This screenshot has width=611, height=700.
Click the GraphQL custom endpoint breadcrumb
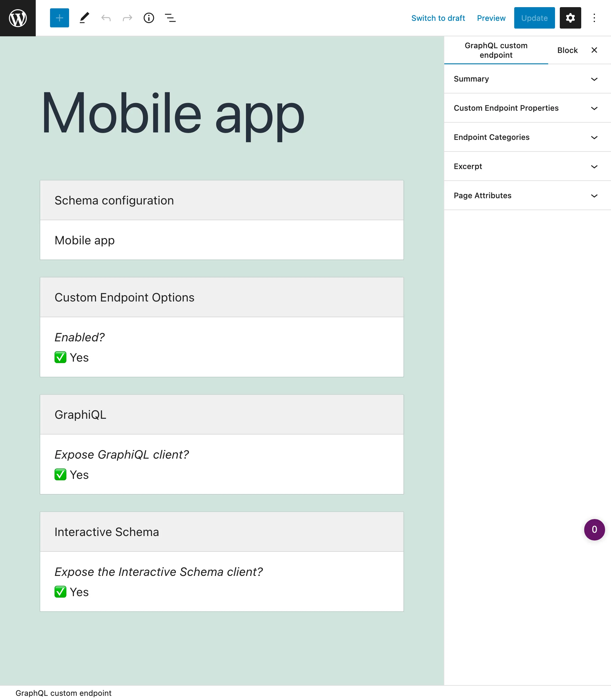pyautogui.click(x=63, y=693)
